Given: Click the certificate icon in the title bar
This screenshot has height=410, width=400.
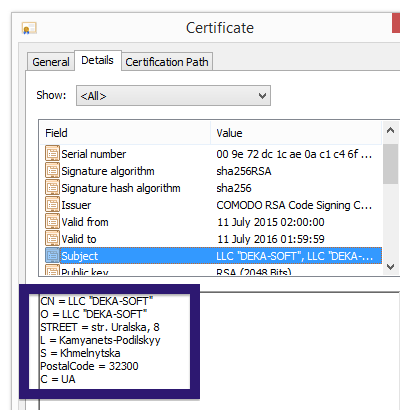Looking at the screenshot, I should click(x=29, y=28).
